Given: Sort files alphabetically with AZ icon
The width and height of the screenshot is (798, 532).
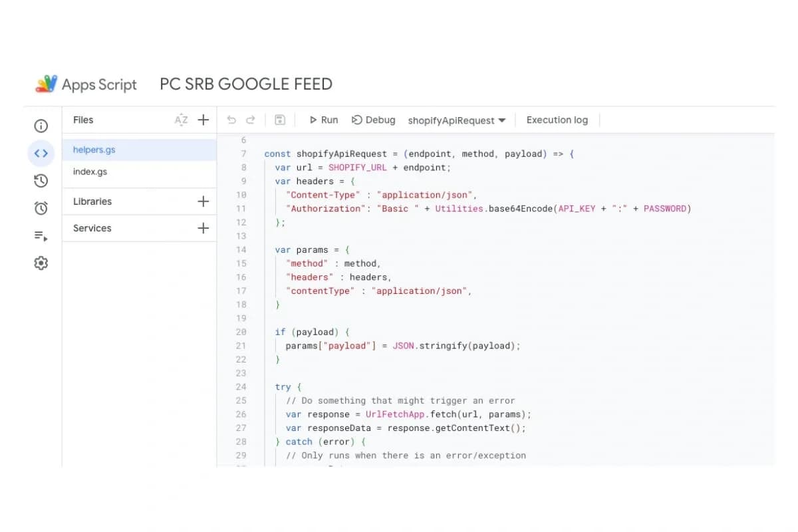Looking at the screenshot, I should [x=181, y=120].
